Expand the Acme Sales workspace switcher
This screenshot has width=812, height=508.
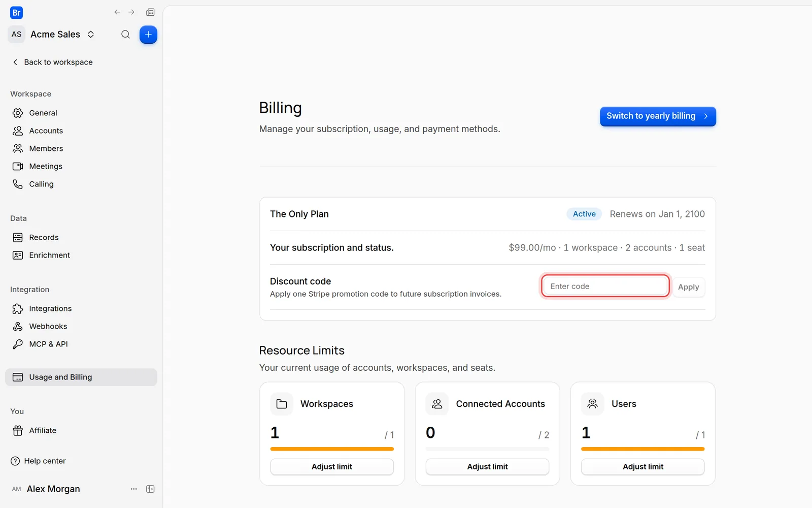[x=91, y=35]
